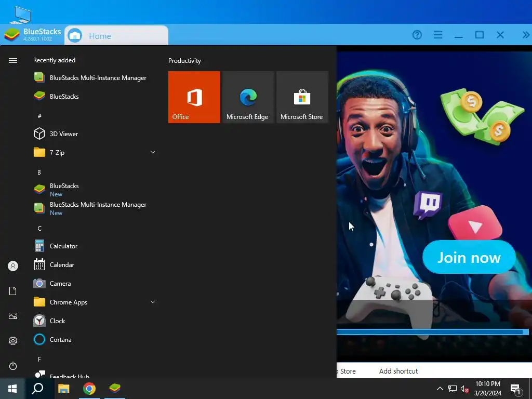Open the BlueStacks hamburger menu in title bar

(x=437, y=35)
